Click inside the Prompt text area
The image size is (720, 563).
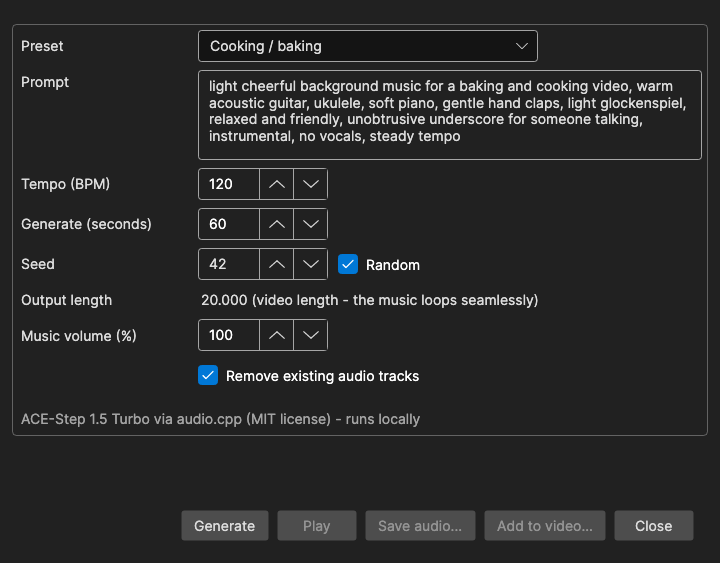click(x=450, y=115)
